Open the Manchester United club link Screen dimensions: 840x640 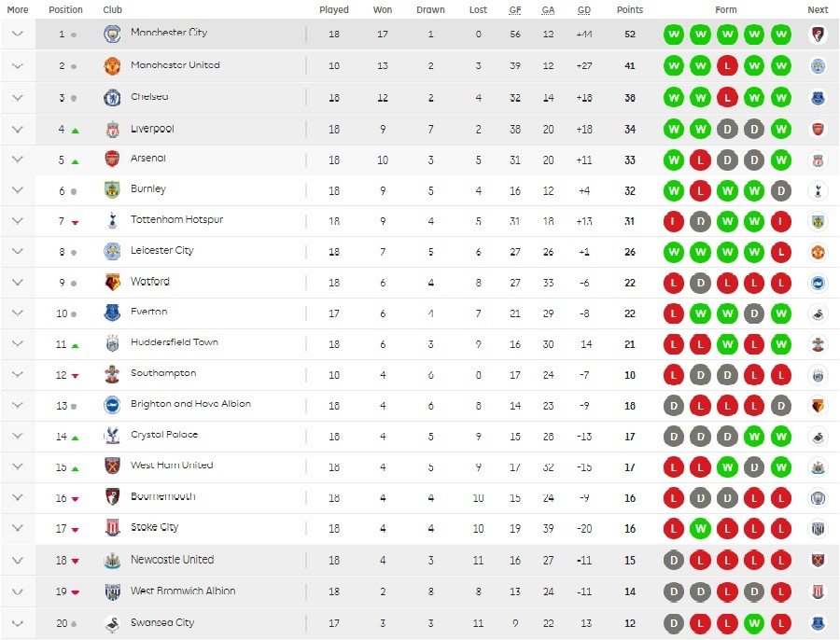[x=175, y=64]
